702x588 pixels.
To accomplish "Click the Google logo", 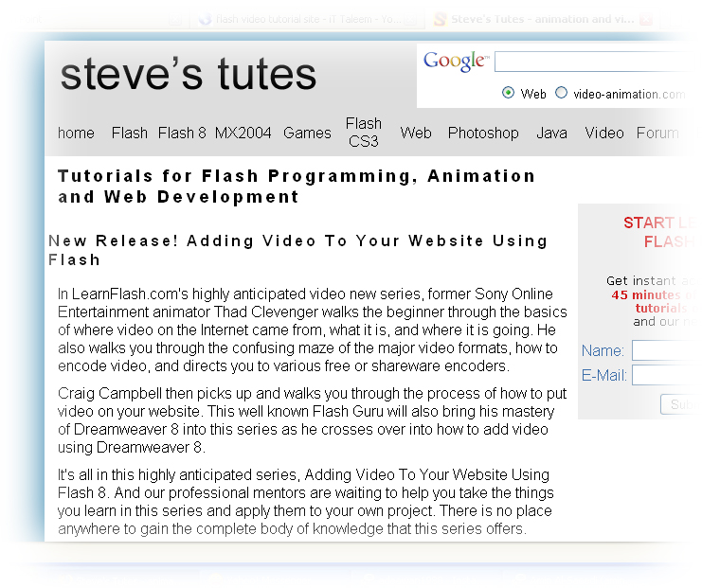I will pyautogui.click(x=457, y=62).
